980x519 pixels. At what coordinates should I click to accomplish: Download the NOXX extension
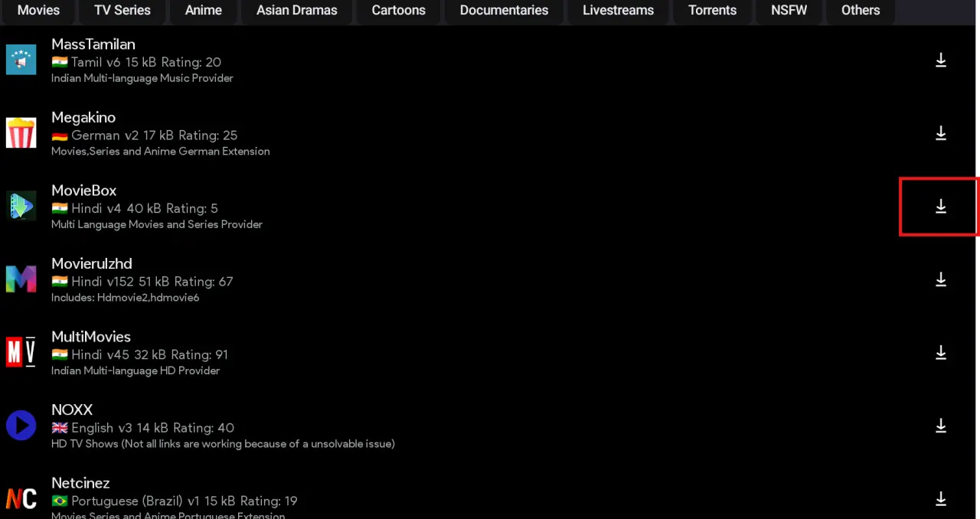click(941, 426)
